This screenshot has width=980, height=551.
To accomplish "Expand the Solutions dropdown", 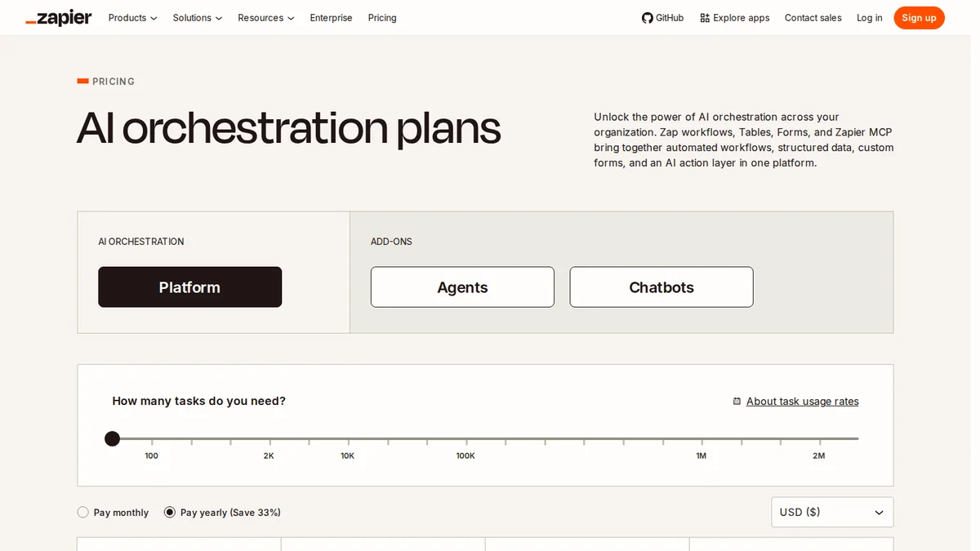I will [x=198, y=18].
